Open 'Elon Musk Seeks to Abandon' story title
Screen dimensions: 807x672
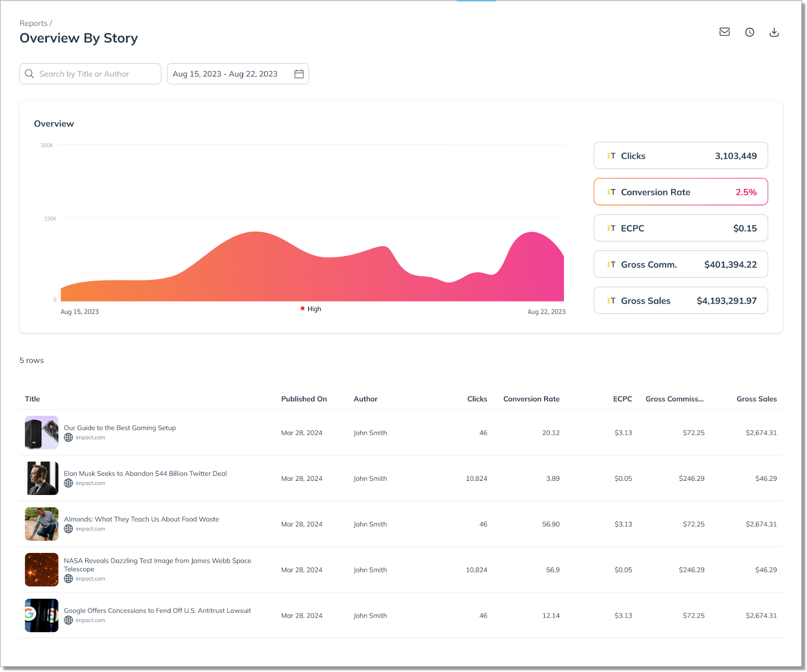145,474
